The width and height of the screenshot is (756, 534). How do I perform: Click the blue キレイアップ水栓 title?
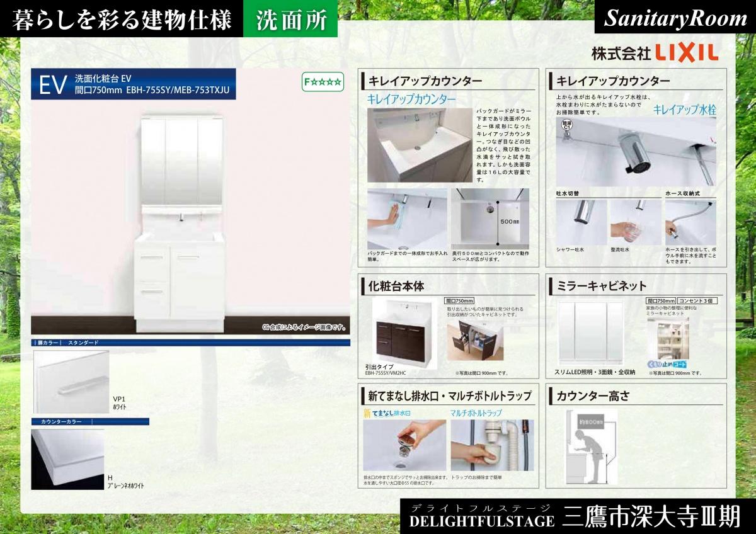(684, 110)
